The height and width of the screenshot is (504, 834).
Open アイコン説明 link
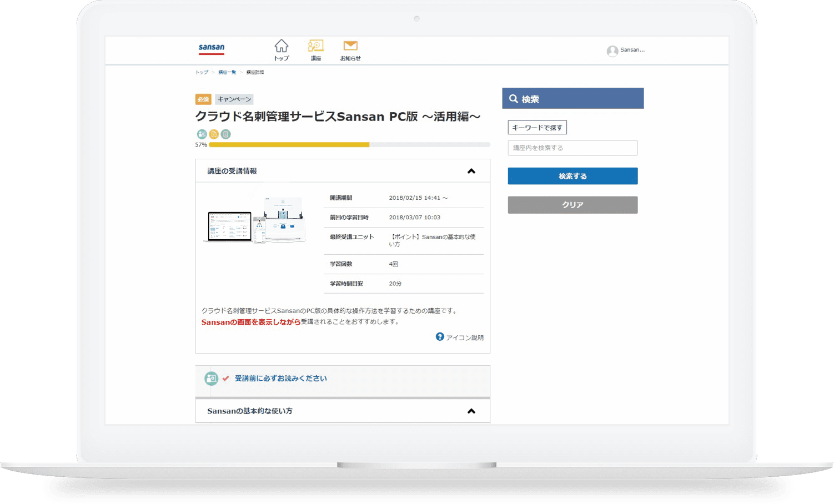pyautogui.click(x=465, y=337)
